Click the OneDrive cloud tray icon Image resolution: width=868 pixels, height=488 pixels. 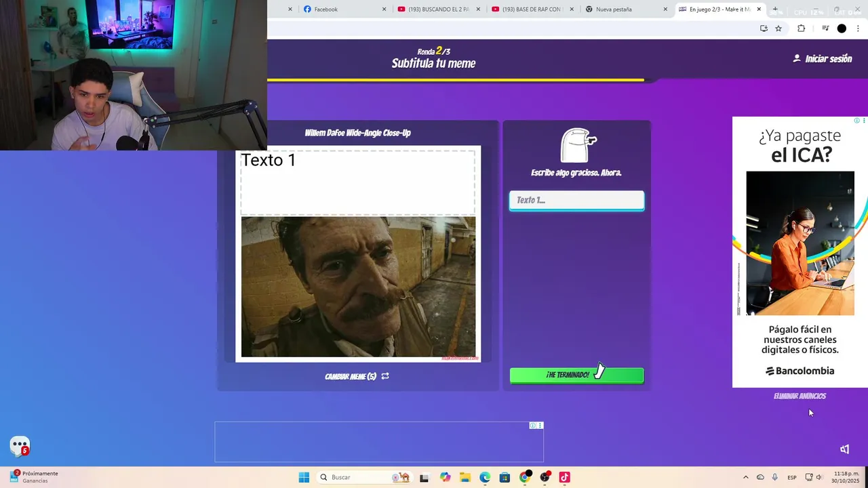coord(760,477)
